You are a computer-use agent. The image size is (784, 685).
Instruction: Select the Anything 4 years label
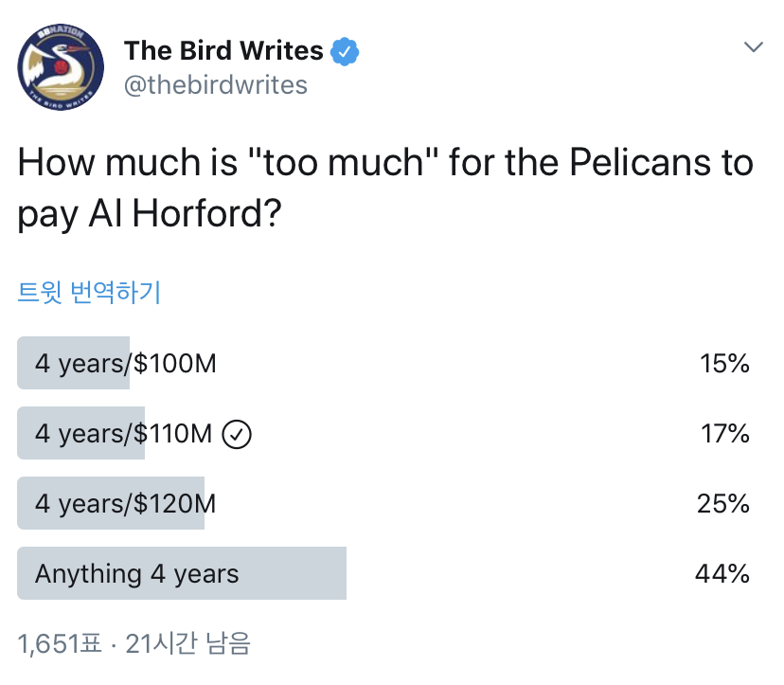coord(137,573)
